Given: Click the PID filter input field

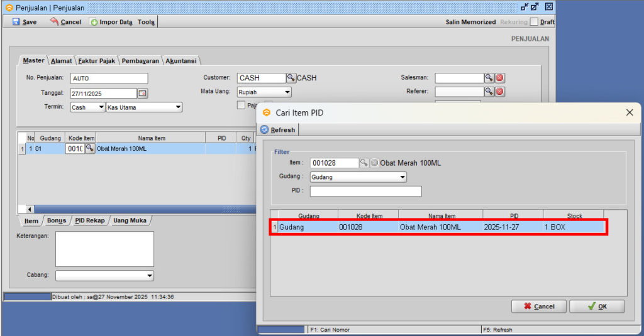Looking at the screenshot, I should [x=365, y=191].
